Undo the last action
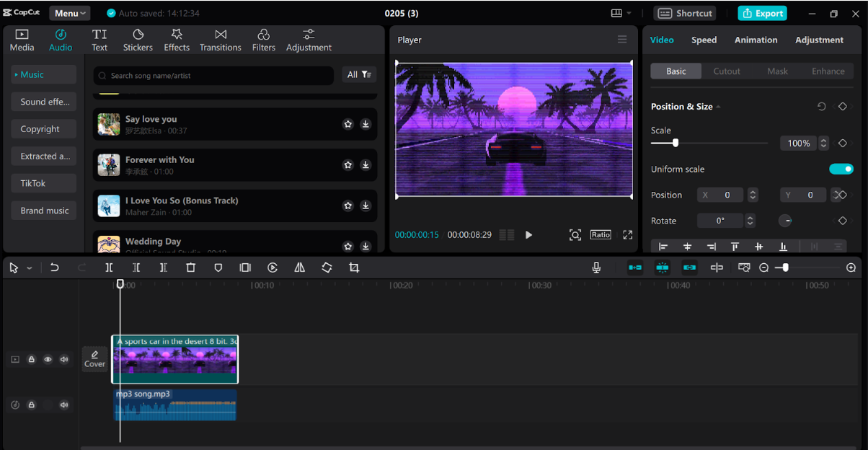This screenshot has height=450, width=868. tap(54, 268)
